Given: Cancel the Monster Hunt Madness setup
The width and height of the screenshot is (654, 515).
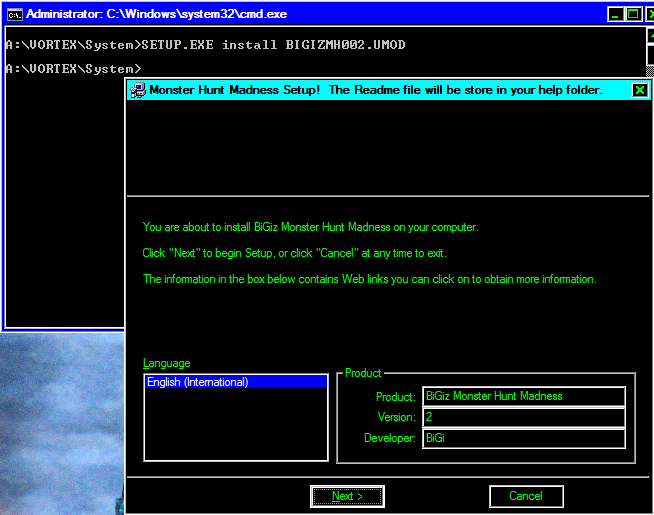Looking at the screenshot, I should click(x=526, y=496).
